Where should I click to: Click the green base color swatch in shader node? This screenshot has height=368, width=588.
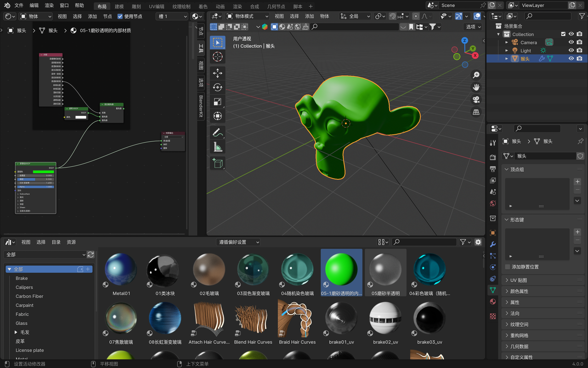[x=44, y=172]
